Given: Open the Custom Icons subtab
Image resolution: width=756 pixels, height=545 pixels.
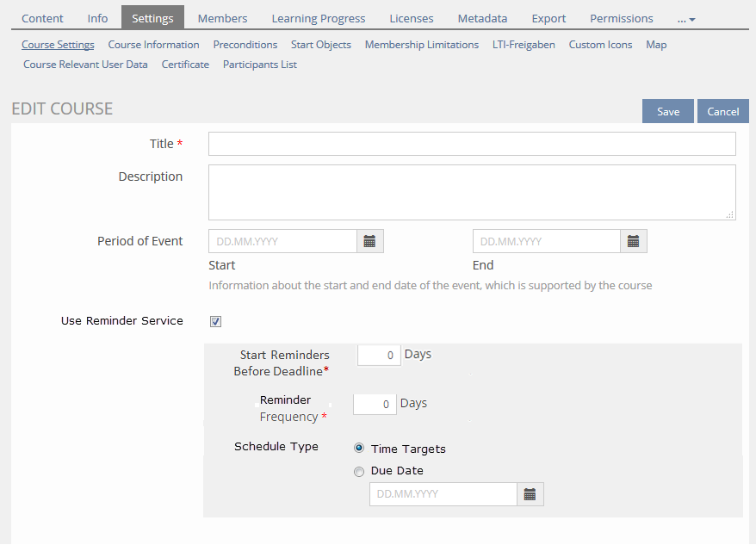Looking at the screenshot, I should pyautogui.click(x=600, y=45).
